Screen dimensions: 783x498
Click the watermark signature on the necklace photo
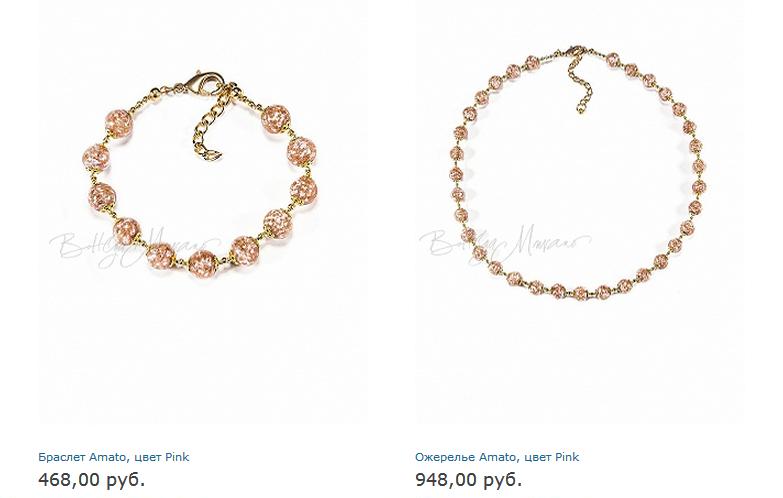(505, 243)
